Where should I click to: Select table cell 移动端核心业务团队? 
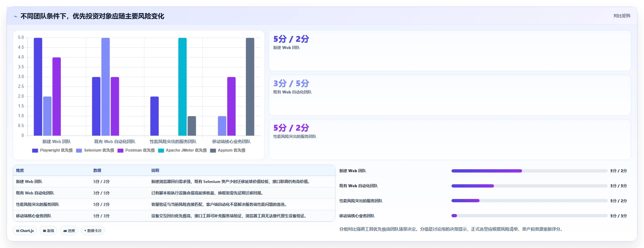click(34, 216)
